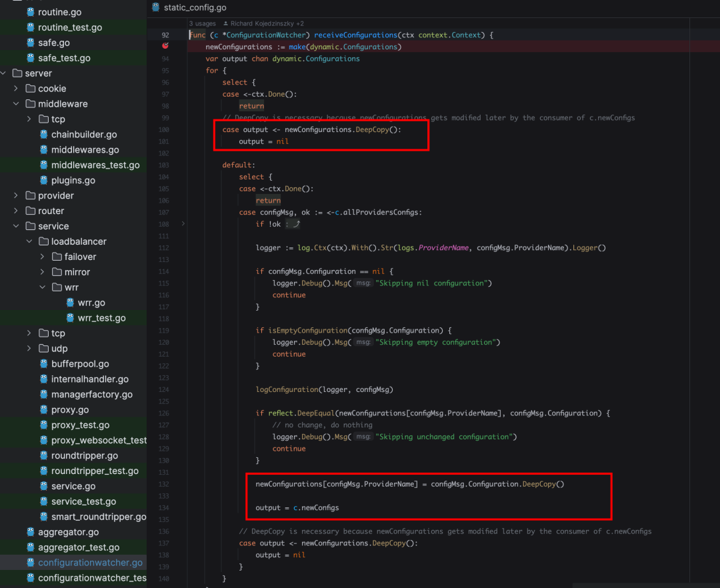Expand the failover folder chevron

42,257
